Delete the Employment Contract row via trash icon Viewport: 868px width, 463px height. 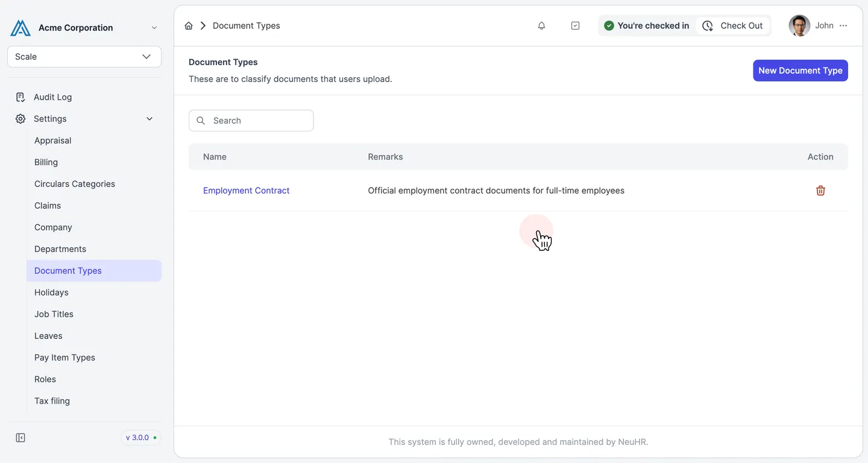point(820,191)
